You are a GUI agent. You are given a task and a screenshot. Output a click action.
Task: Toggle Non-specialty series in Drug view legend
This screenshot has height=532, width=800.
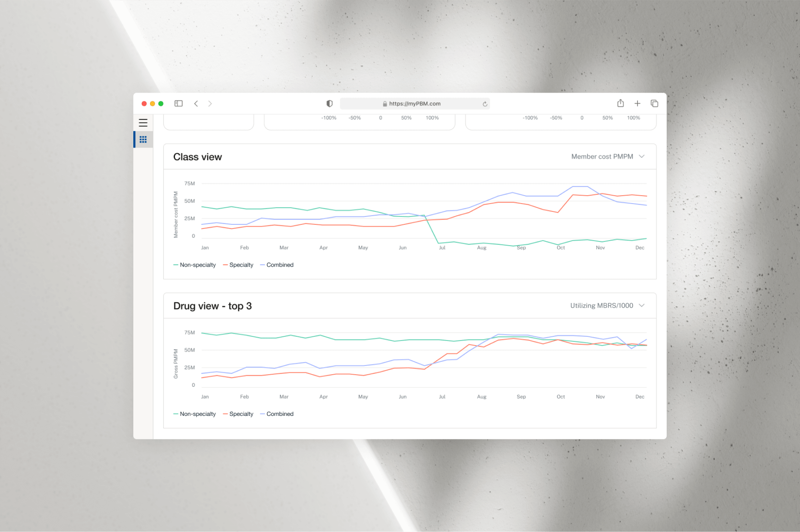tap(195, 414)
